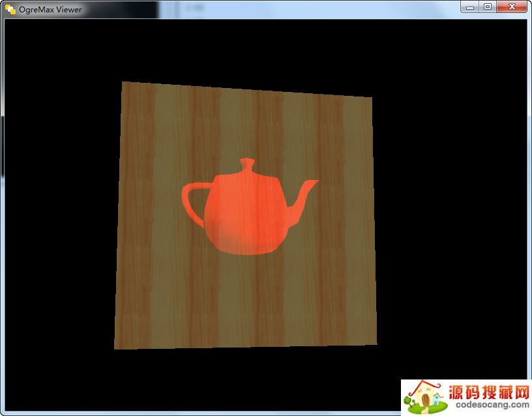Image resolution: width=532 pixels, height=416 pixels.
Task: Click the black viewport area right of the plane
Action: click(x=450, y=215)
